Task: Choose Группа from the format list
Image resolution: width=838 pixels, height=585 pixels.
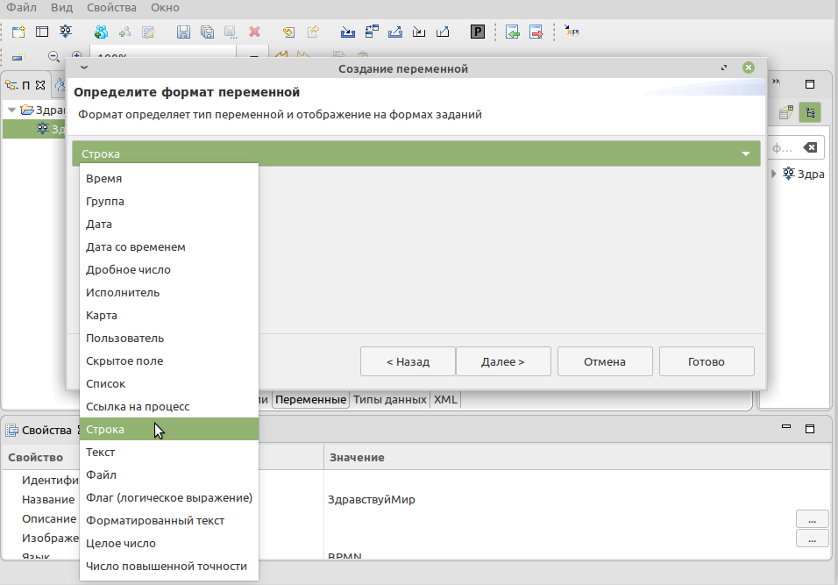Action: (169, 201)
